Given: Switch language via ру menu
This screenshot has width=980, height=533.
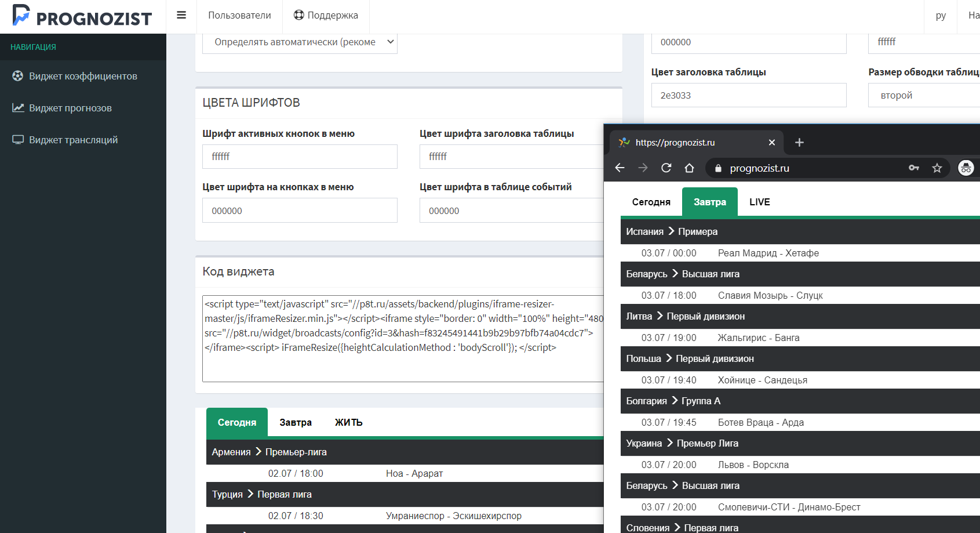Looking at the screenshot, I should 941,16.
